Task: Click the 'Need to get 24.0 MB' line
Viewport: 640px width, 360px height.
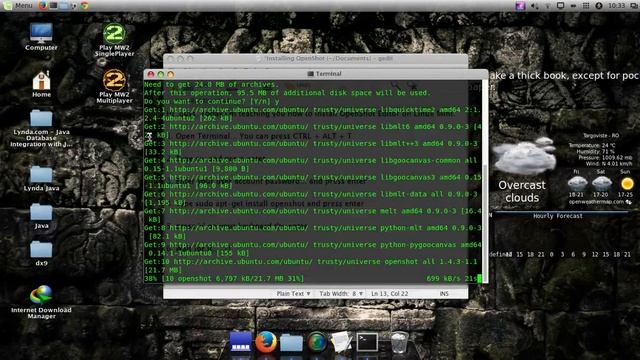Action: pyautogui.click(x=211, y=84)
